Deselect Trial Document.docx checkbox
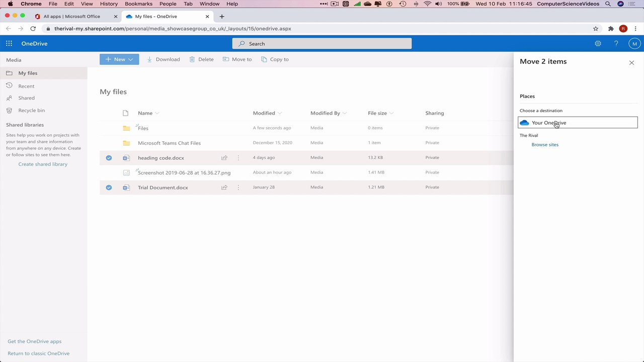 pyautogui.click(x=109, y=188)
